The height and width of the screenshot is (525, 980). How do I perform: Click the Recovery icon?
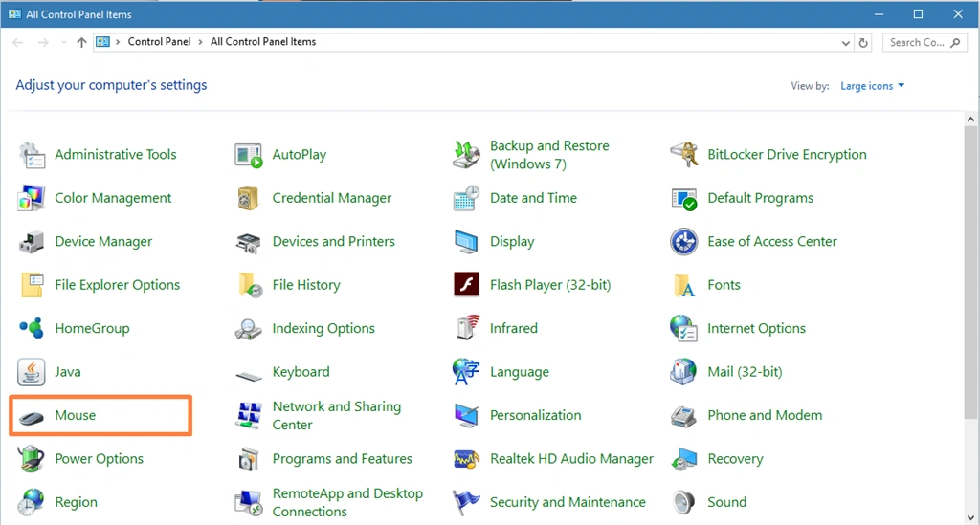click(x=683, y=459)
